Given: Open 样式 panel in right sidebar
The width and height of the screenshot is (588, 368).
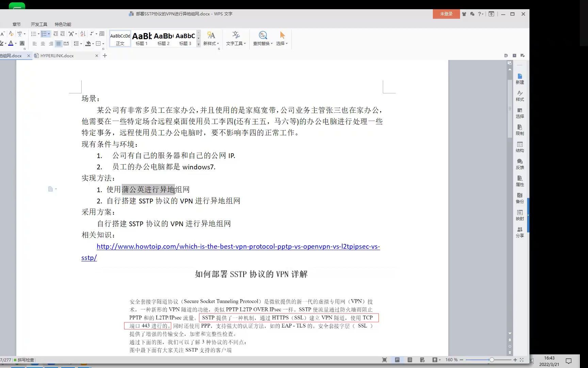Looking at the screenshot, I should (x=520, y=96).
